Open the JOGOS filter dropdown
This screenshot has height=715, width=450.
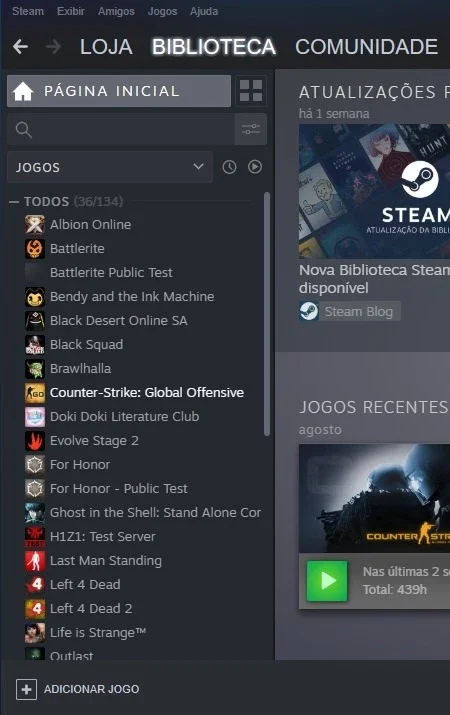[110, 167]
